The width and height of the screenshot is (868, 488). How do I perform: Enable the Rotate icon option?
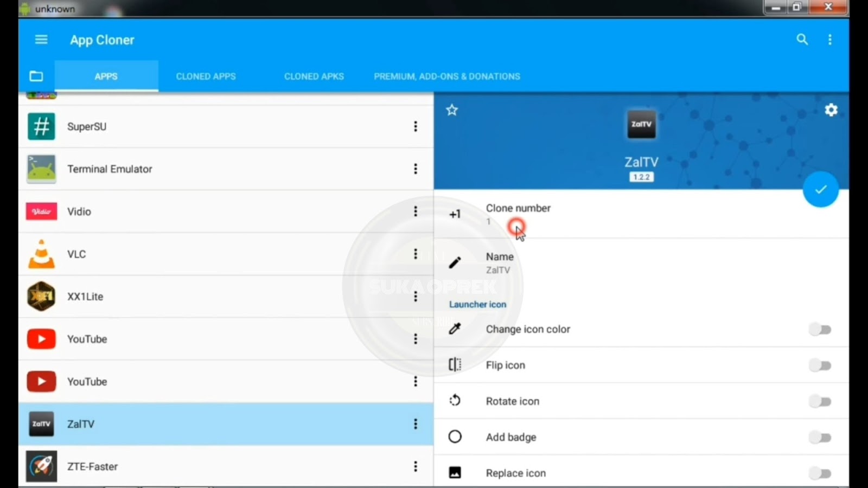pyautogui.click(x=820, y=401)
